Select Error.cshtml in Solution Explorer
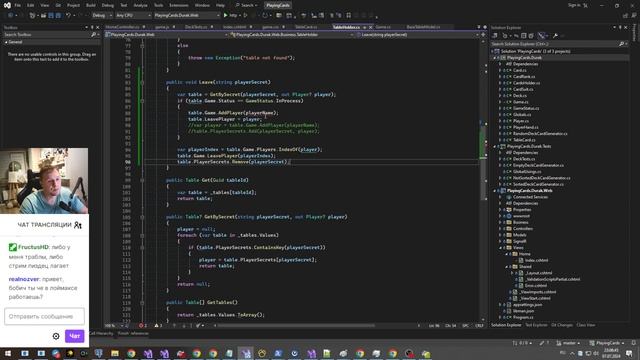The image size is (640, 360). click(536, 286)
